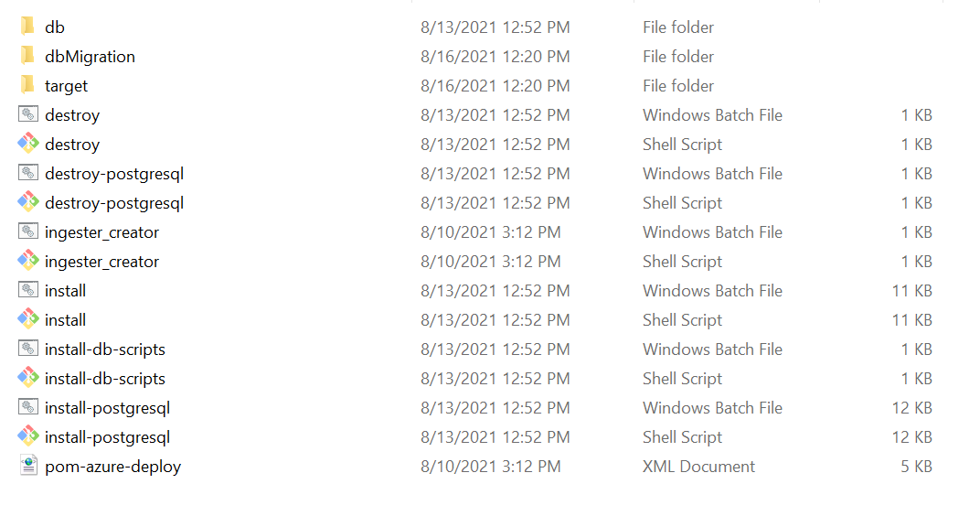Select the ingester_creator batch file icon
Screen dimensions: 980x516
coord(28,231)
